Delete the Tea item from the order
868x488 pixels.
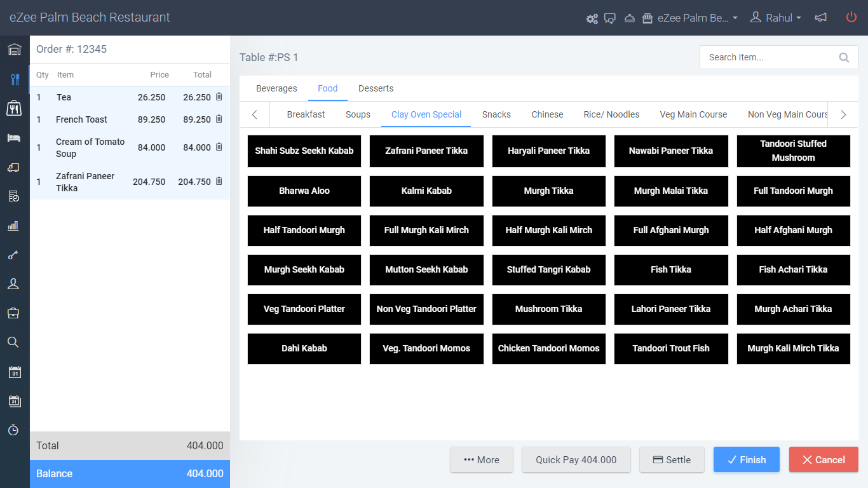219,97
